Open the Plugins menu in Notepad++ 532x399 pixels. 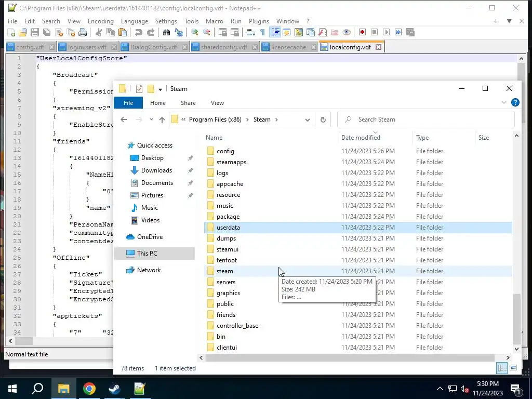coord(259,21)
